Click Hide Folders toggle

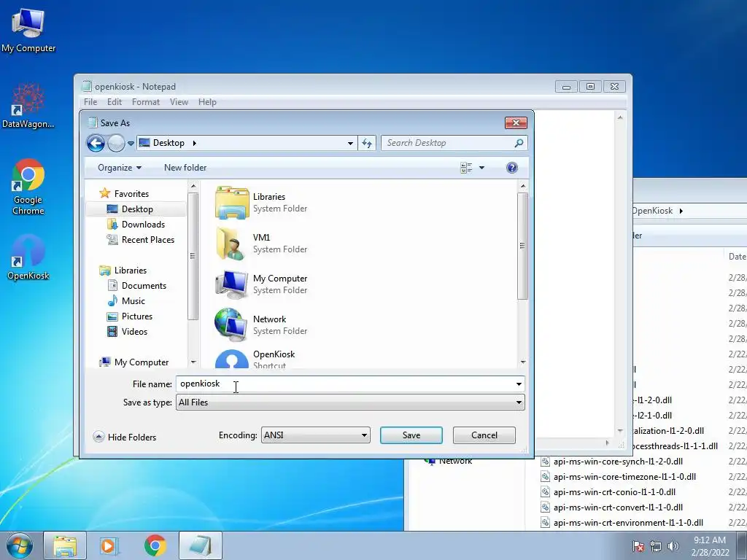point(125,437)
